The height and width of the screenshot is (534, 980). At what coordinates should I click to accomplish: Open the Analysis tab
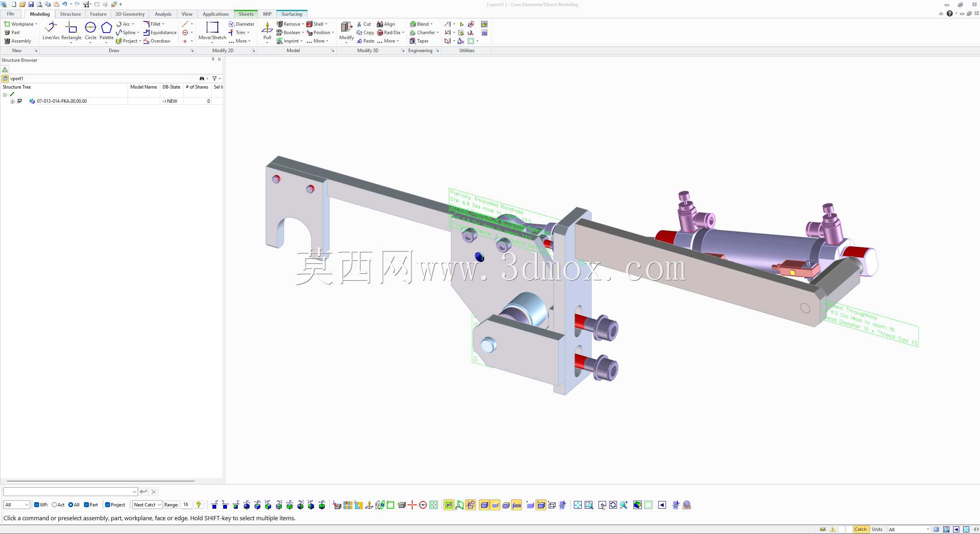(163, 14)
